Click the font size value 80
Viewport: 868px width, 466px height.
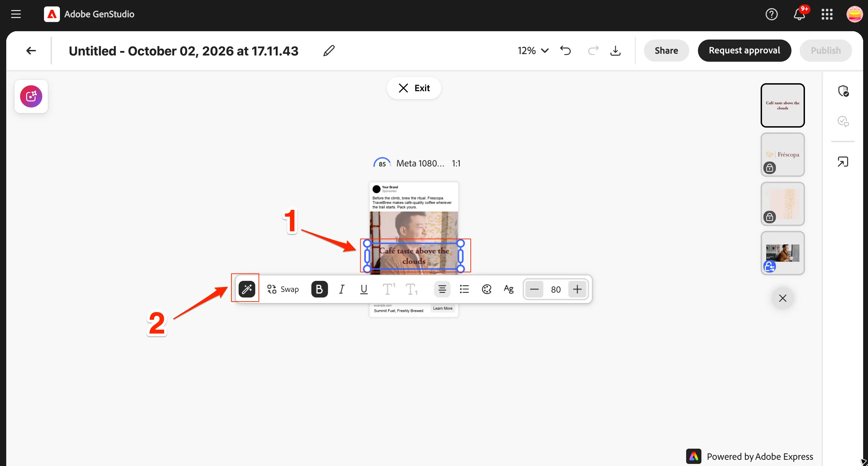(x=556, y=289)
